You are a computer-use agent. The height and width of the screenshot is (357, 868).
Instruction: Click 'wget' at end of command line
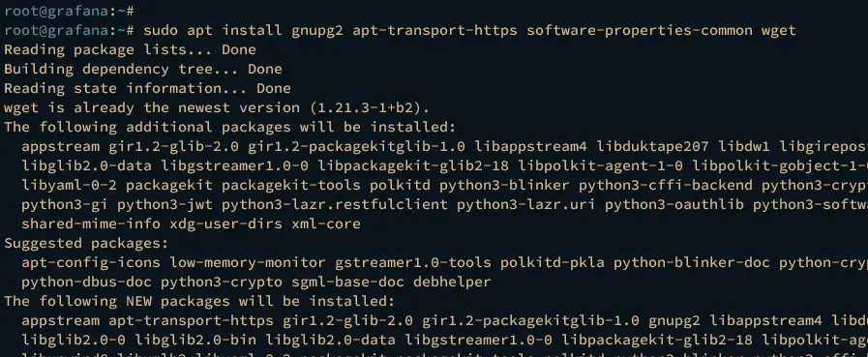(x=779, y=30)
